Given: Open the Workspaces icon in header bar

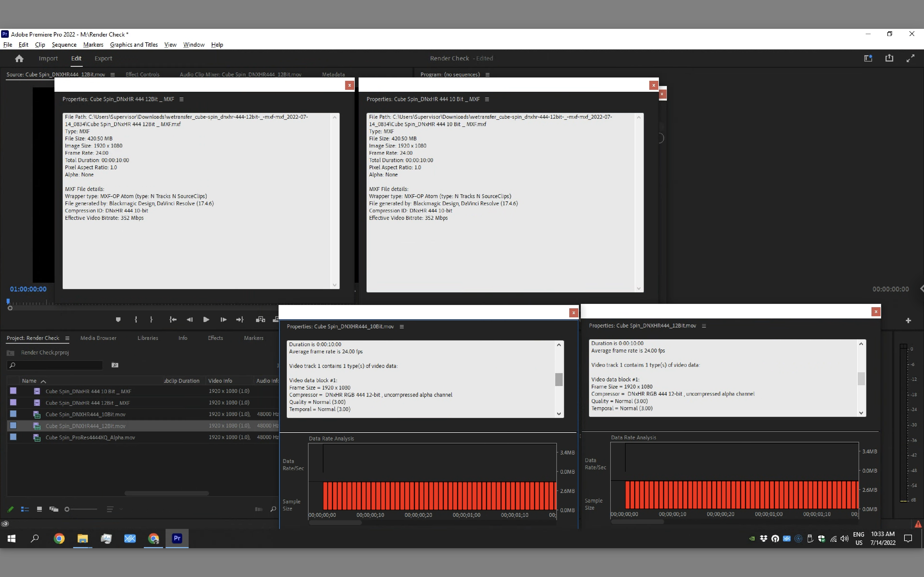Looking at the screenshot, I should pos(868,58).
